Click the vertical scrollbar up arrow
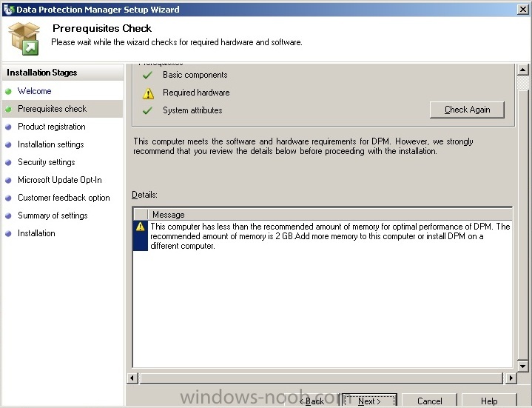Screen dimensions: 532x408 [x=523, y=70]
